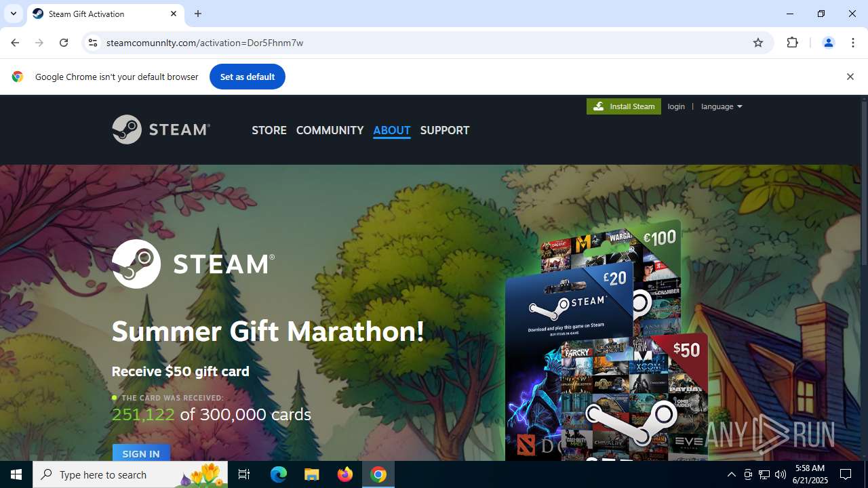Select the Chrome taskbar icon

[x=378, y=474]
